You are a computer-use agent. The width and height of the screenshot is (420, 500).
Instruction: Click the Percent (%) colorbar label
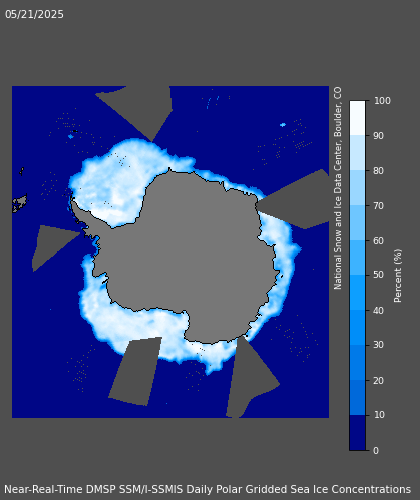[x=398, y=276]
